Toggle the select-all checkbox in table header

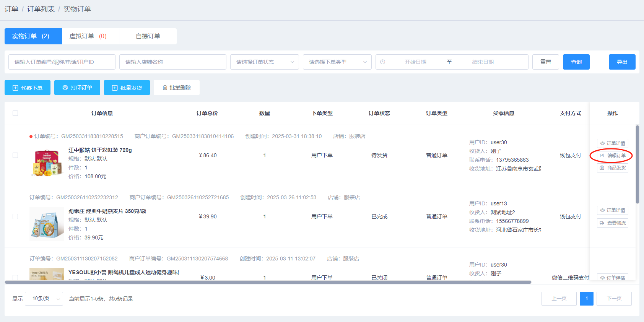[x=15, y=113]
